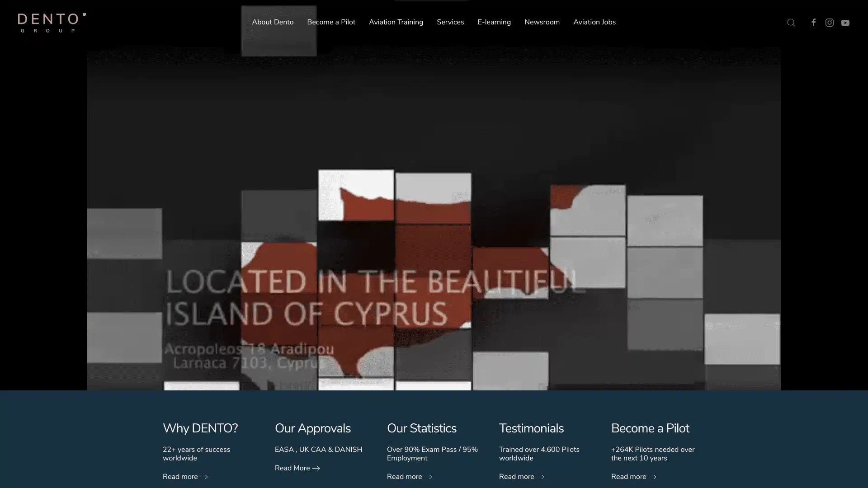
Task: Visit the Dento Facebook page icon
Action: 813,23
